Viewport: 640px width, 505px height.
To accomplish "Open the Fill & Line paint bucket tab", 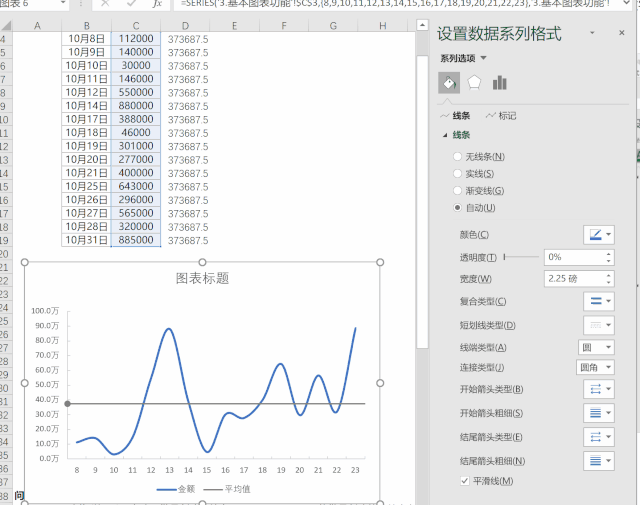I will [449, 83].
